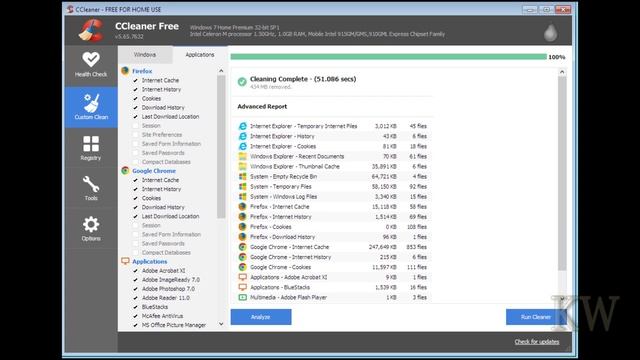Click Internet Explorer History row icon
The image size is (640, 360).
click(242, 136)
